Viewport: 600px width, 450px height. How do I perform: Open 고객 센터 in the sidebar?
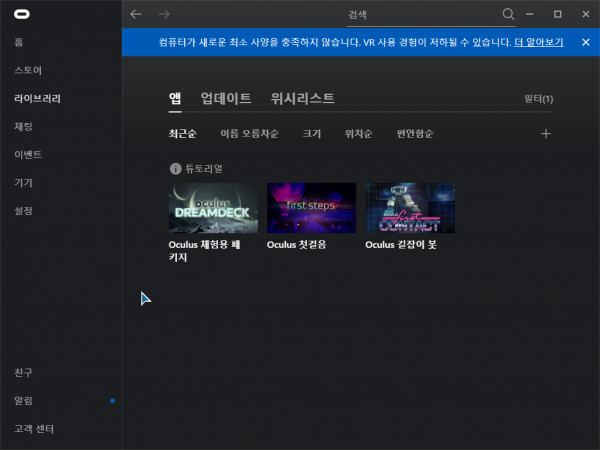point(34,429)
